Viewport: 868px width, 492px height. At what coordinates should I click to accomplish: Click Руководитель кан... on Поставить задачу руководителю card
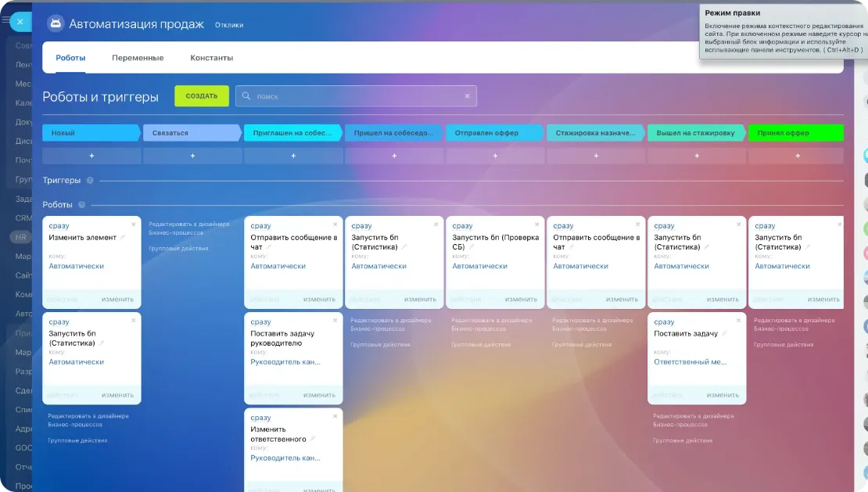point(285,362)
